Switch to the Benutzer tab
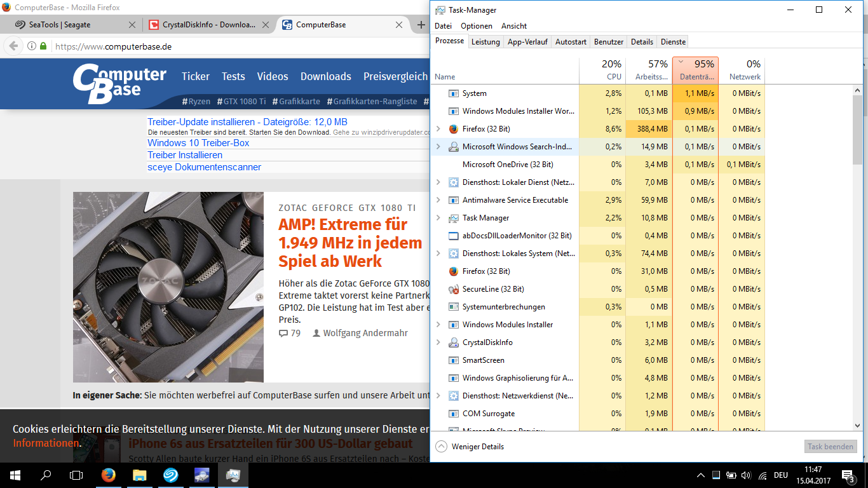 point(609,42)
